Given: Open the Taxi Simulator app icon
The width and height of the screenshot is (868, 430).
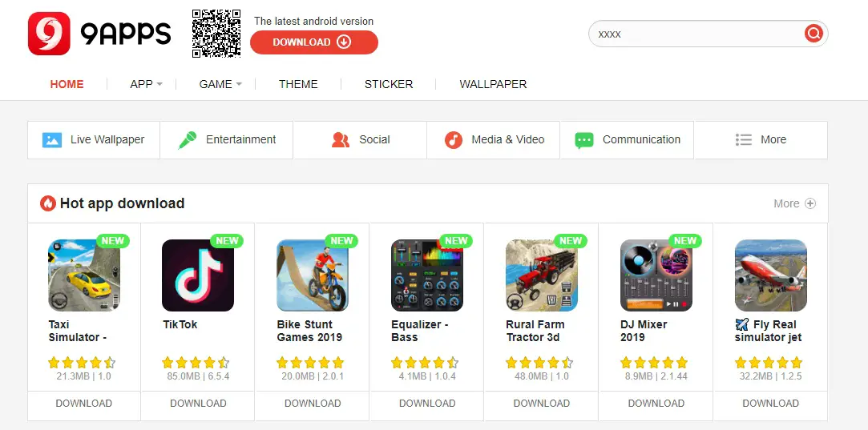Looking at the screenshot, I should pyautogui.click(x=84, y=275).
